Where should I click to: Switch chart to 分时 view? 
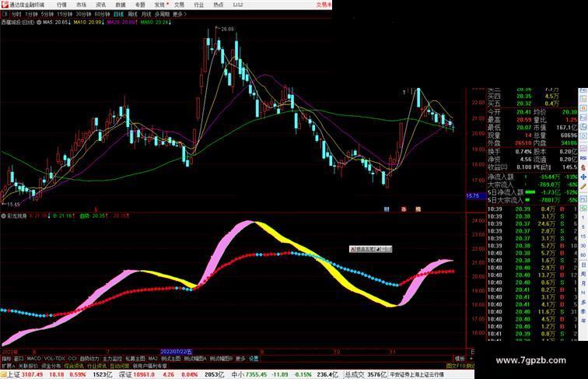(16, 14)
